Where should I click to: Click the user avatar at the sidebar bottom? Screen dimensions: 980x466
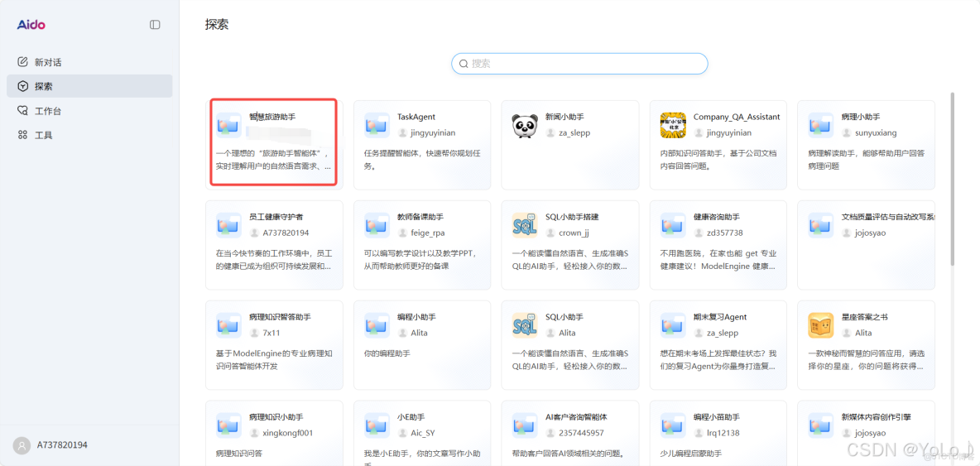point(22,445)
